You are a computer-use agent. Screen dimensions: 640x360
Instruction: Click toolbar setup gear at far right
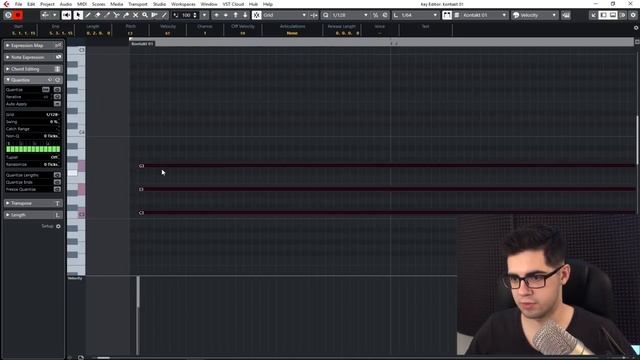point(633,15)
